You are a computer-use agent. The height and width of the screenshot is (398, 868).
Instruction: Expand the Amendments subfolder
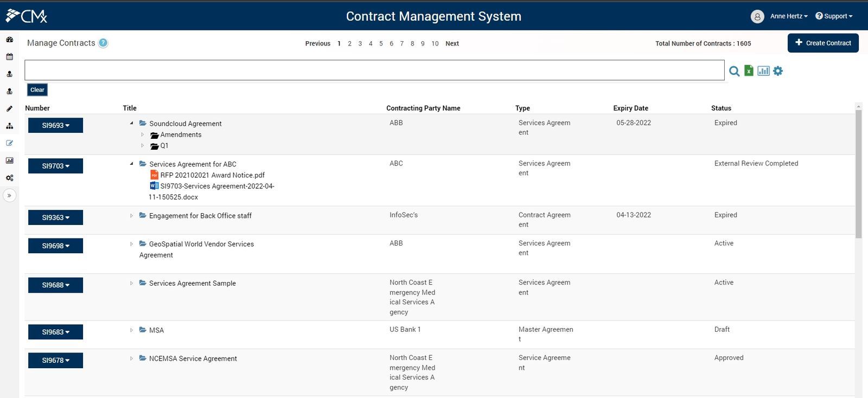point(143,134)
